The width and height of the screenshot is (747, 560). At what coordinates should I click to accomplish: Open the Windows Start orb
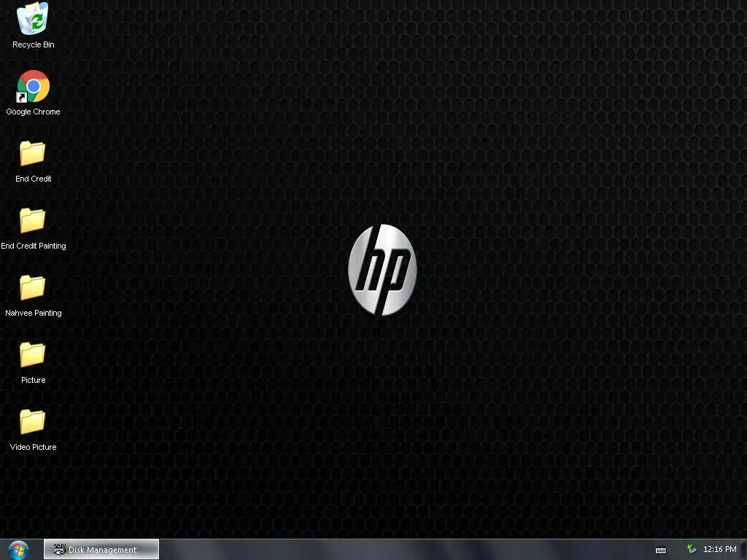tap(18, 550)
